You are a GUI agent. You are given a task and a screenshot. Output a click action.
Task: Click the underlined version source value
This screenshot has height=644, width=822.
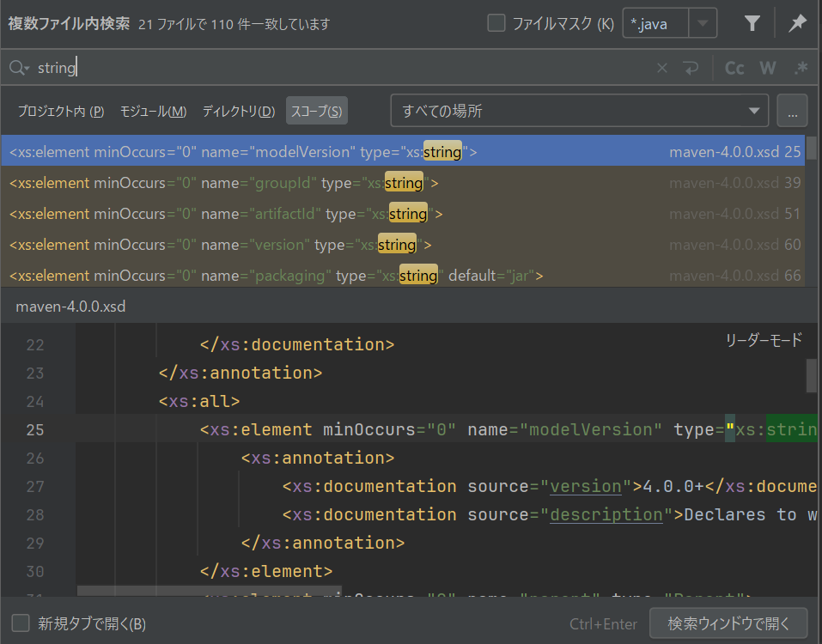point(586,487)
